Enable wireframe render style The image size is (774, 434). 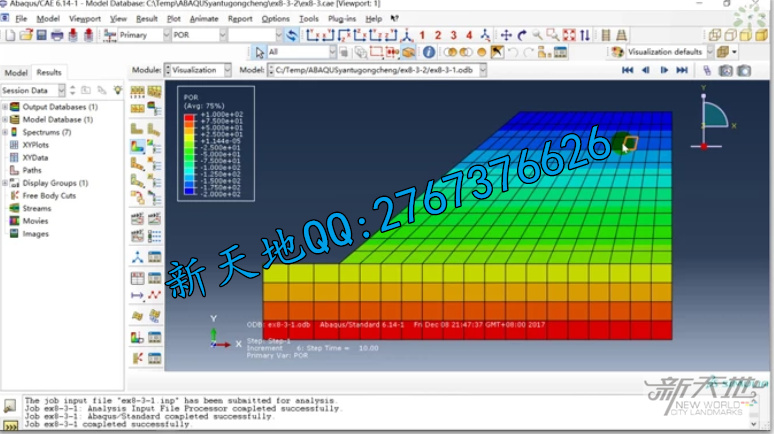coord(715,35)
